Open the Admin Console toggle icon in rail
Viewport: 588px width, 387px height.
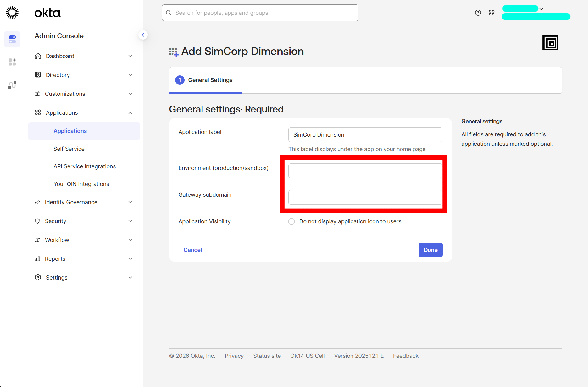(12, 39)
